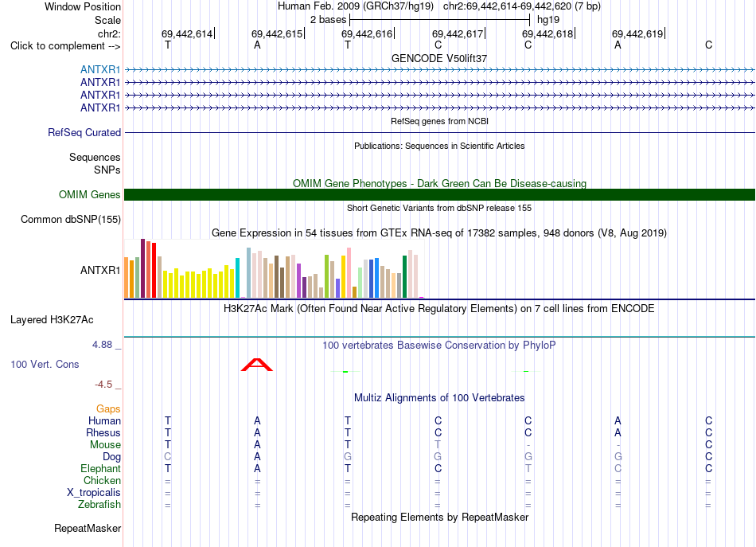
Task: Click the Gene Expression in 54 tissues title
Action: tap(439, 233)
